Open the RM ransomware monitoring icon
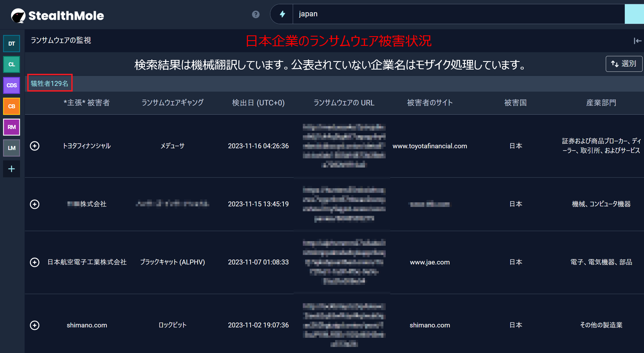 12,127
